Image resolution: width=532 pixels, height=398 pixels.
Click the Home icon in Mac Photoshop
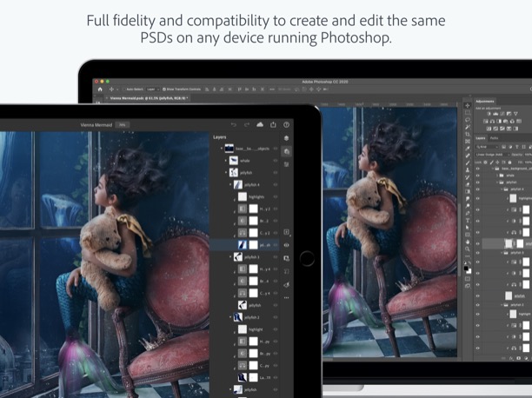[100, 90]
